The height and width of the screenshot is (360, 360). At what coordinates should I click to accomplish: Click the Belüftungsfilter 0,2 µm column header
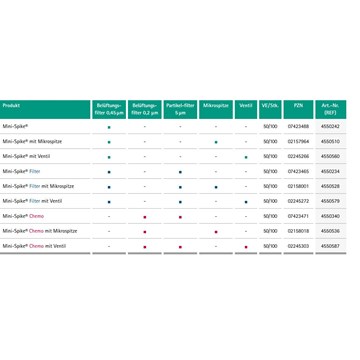(145, 109)
